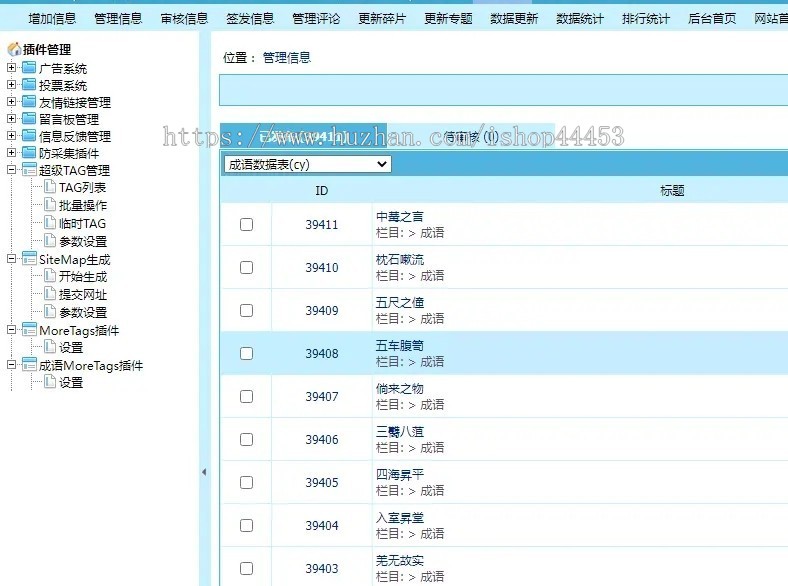
Task: Click the 广告系统 folder icon
Action: pyautogui.click(x=29, y=68)
